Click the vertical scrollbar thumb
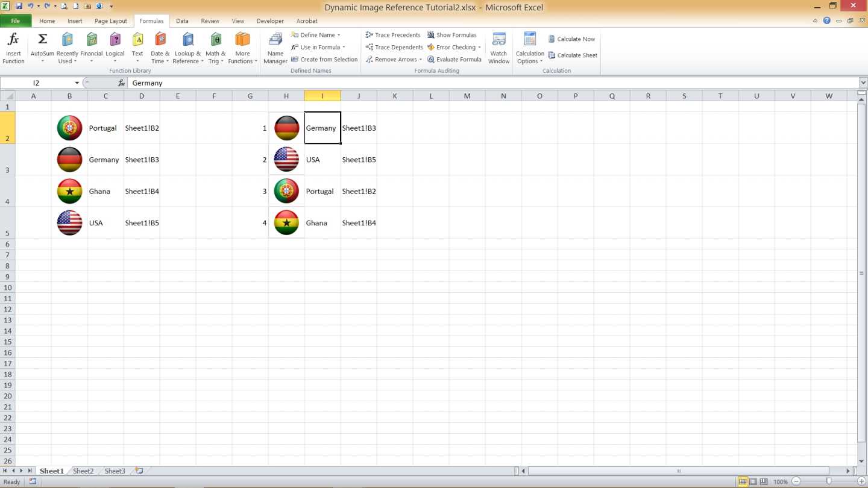Screen dimensions: 868x488 tap(861, 273)
